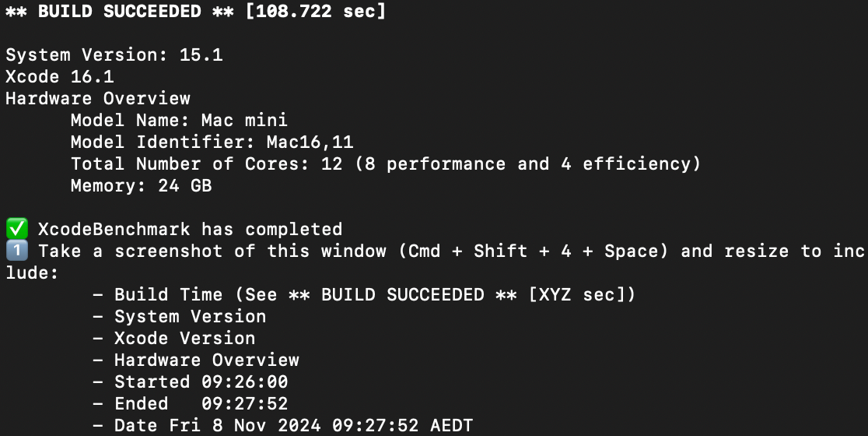This screenshot has width=868, height=436.
Task: Click the Xcode Version bullet item
Action: [184, 339]
